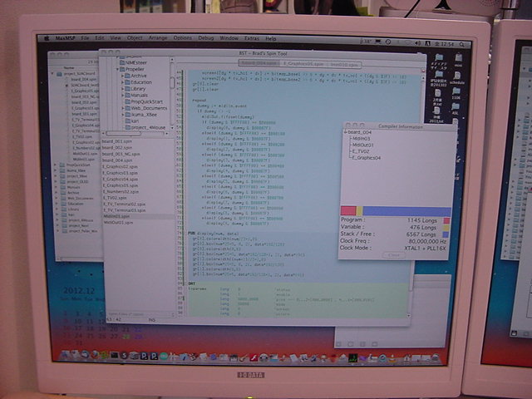The width and height of the screenshot is (532, 399).
Task: Select E_TV02 in Compiler Information tree
Action: click(x=361, y=151)
